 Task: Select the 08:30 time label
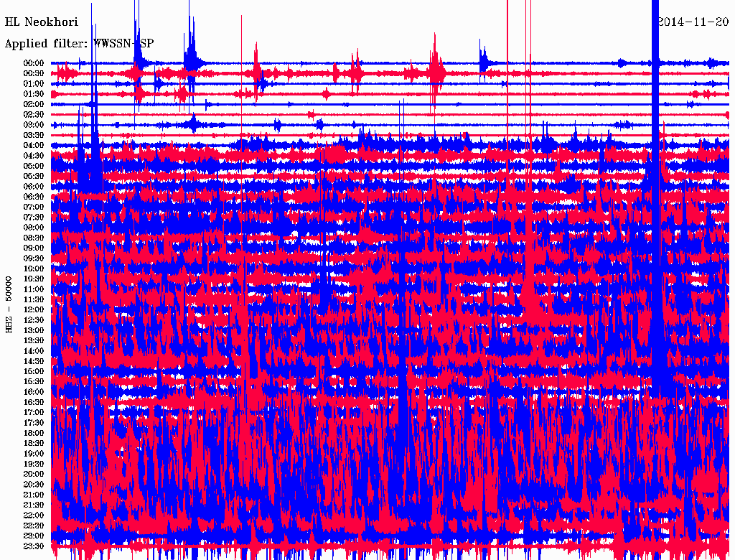[x=33, y=238]
